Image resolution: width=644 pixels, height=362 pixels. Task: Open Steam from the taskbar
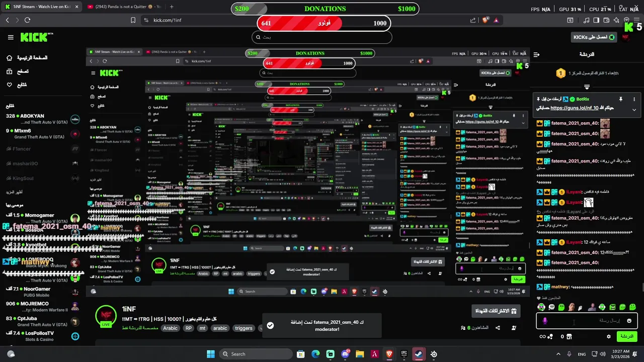tap(419, 354)
